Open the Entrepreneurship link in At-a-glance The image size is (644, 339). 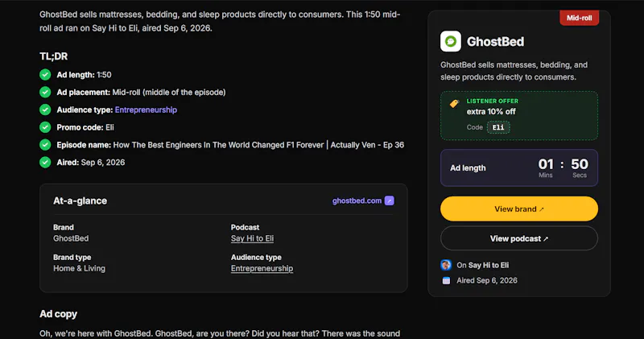(x=262, y=268)
